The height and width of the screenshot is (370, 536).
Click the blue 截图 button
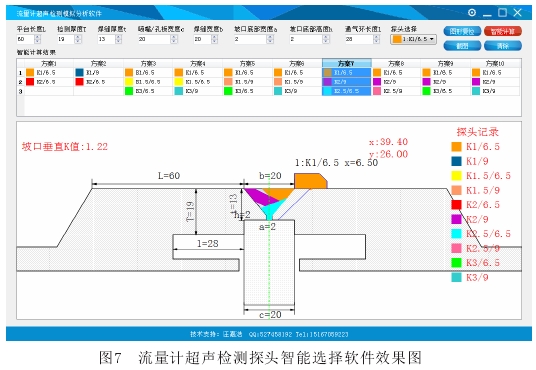tap(462, 45)
